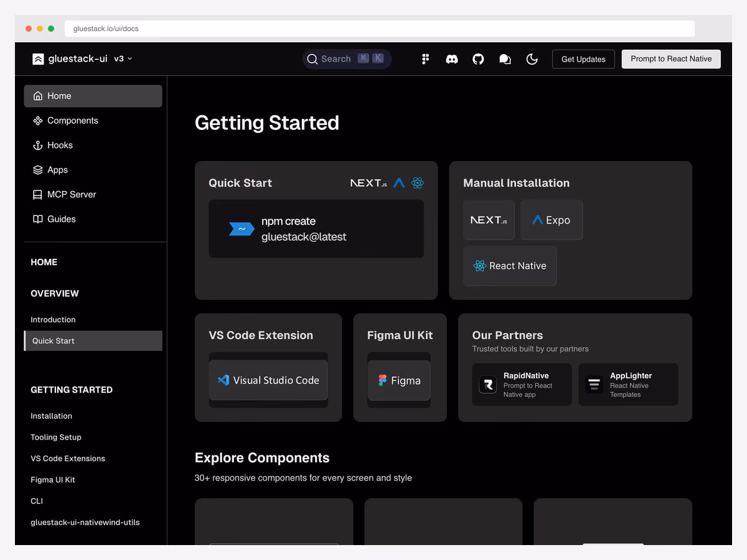This screenshot has width=747, height=560.
Task: Open the GitHub icon in header
Action: [x=478, y=59]
